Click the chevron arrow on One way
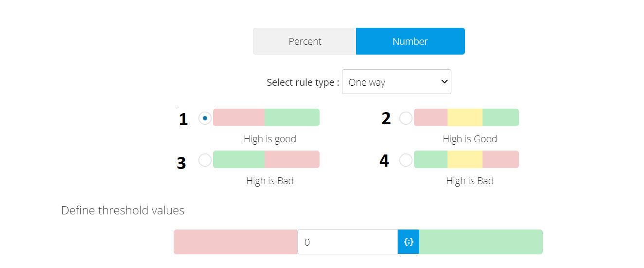 coord(444,82)
